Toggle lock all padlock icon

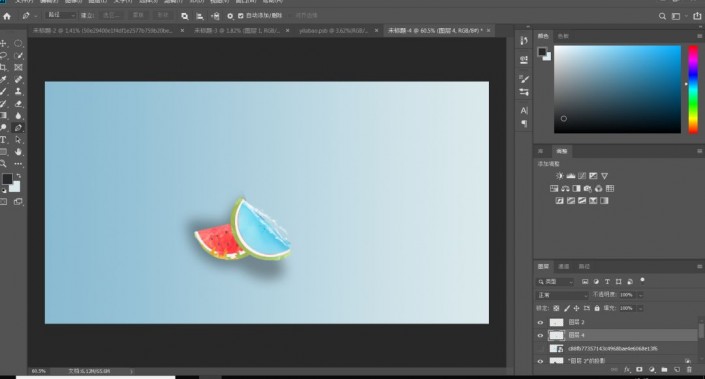coord(597,308)
